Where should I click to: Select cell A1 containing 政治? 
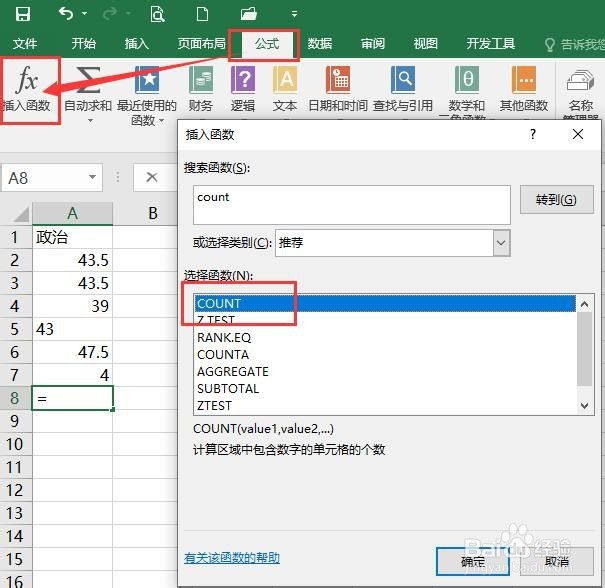click(x=73, y=237)
